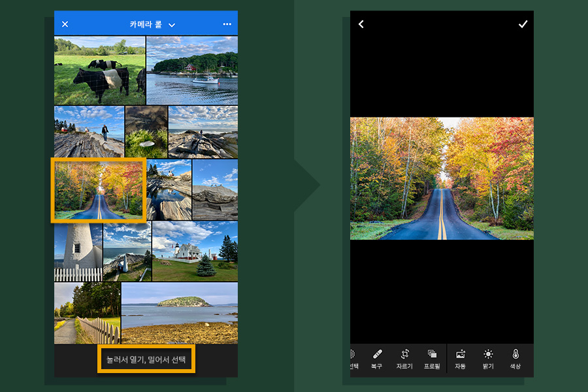Tap the 눌러서 열기, 밀어서 선택 hint
This screenshot has height=392, width=588.
coord(146,359)
